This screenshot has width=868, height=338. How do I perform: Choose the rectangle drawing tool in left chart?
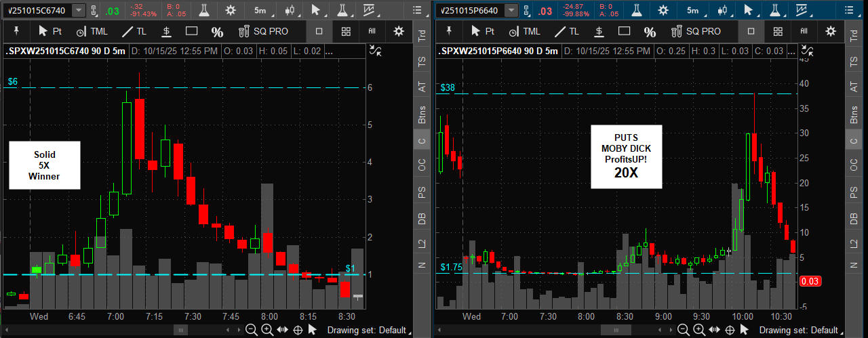tap(191, 31)
